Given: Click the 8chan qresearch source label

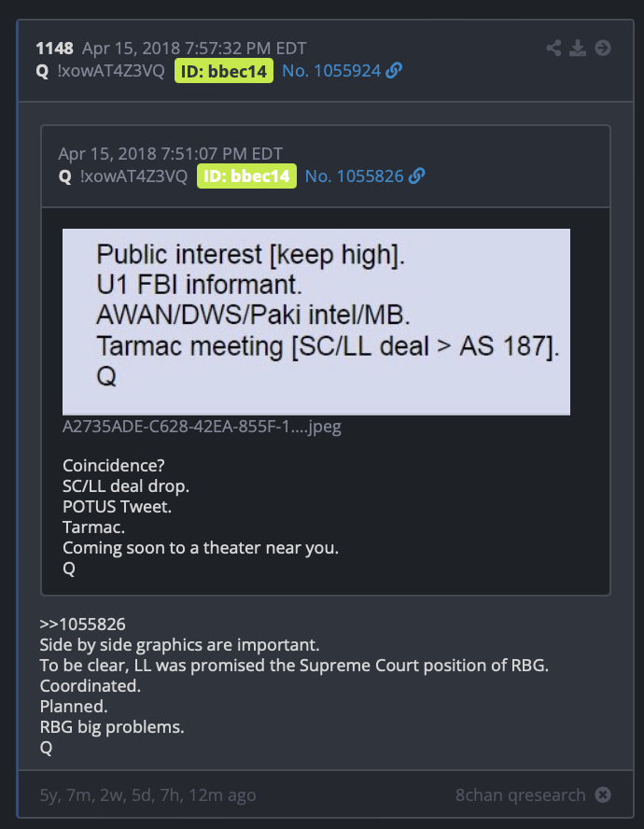Looking at the screenshot, I should [521, 794].
